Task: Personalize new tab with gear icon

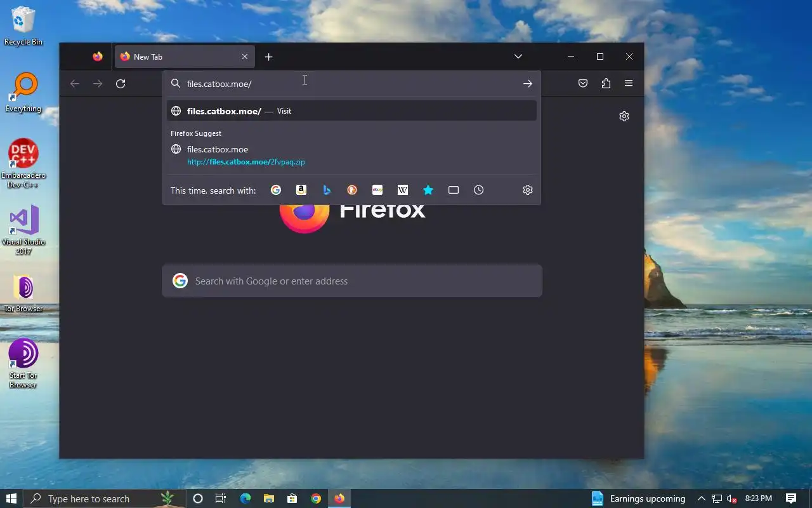Action: (x=624, y=116)
